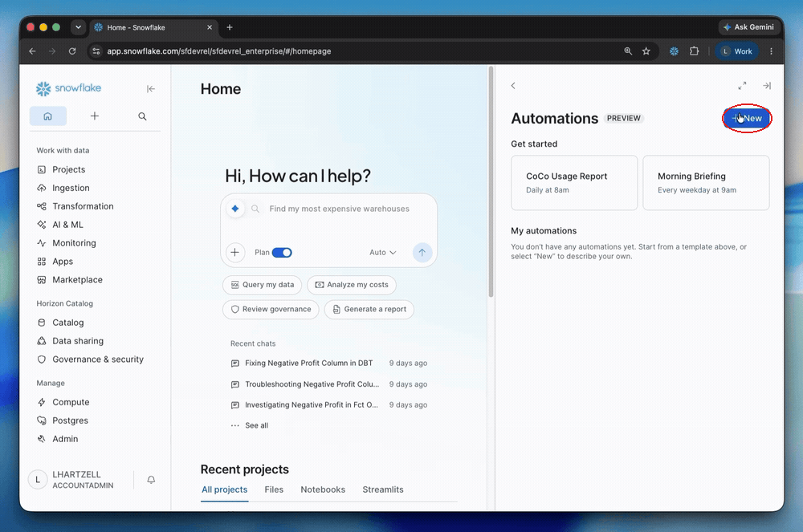Open See all recent chats

coord(250,425)
